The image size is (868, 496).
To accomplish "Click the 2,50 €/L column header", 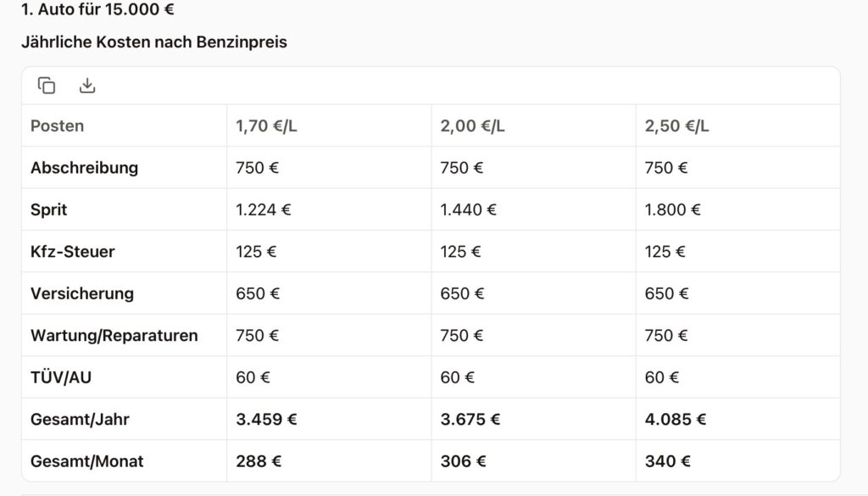I will [676, 126].
